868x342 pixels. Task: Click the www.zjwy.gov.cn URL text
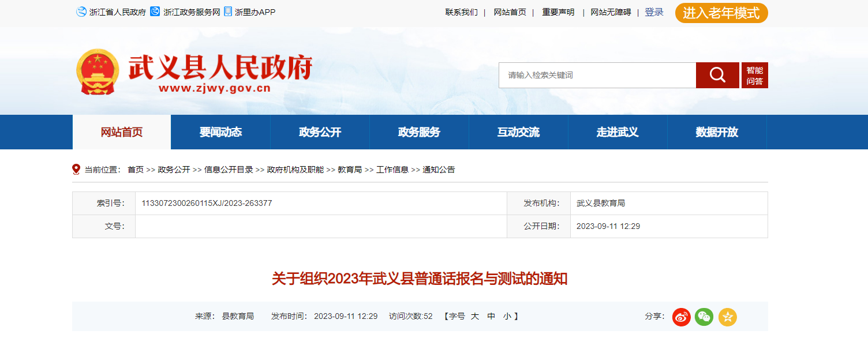click(x=215, y=89)
